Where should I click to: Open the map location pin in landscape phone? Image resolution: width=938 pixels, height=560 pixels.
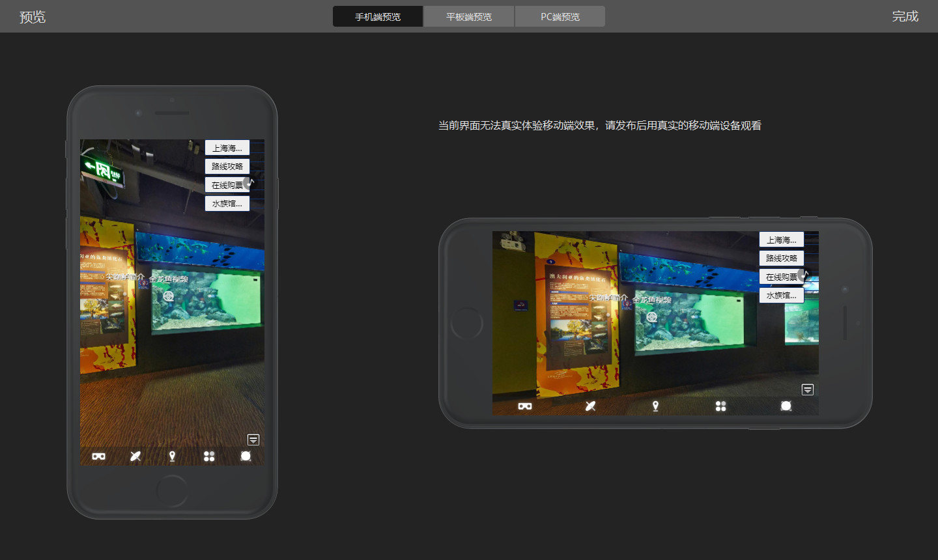[x=655, y=406]
